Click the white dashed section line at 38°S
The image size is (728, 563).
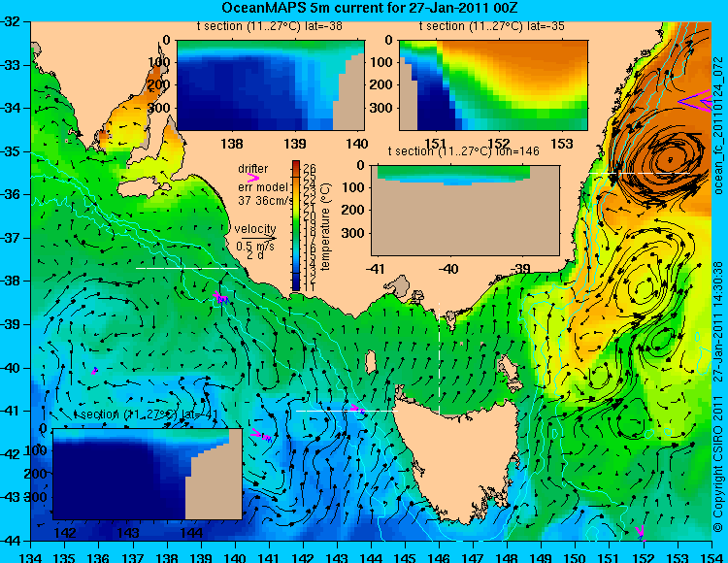coord(186,268)
